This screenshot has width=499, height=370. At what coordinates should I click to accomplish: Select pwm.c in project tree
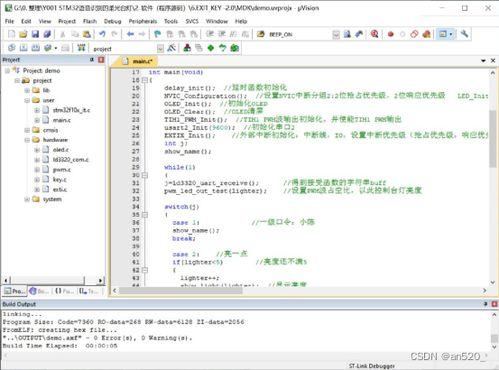62,170
